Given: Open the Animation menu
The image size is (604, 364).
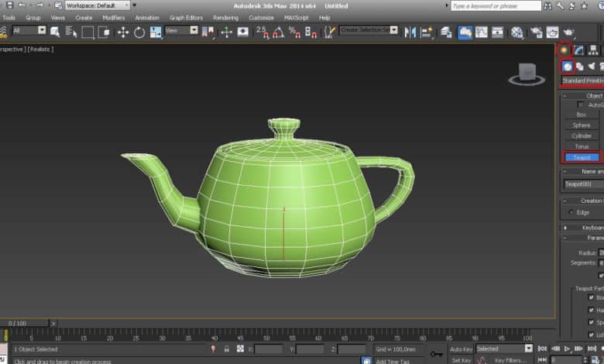Looking at the screenshot, I should coord(147,18).
